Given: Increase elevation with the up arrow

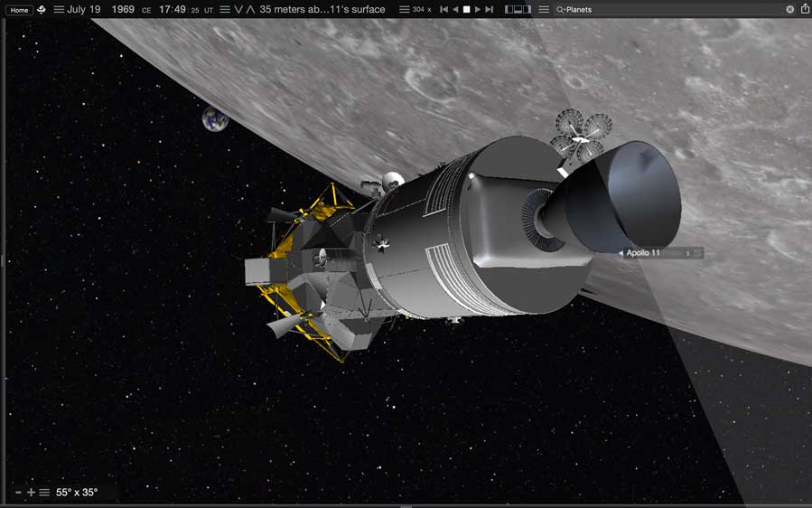Looking at the screenshot, I should [x=250, y=9].
